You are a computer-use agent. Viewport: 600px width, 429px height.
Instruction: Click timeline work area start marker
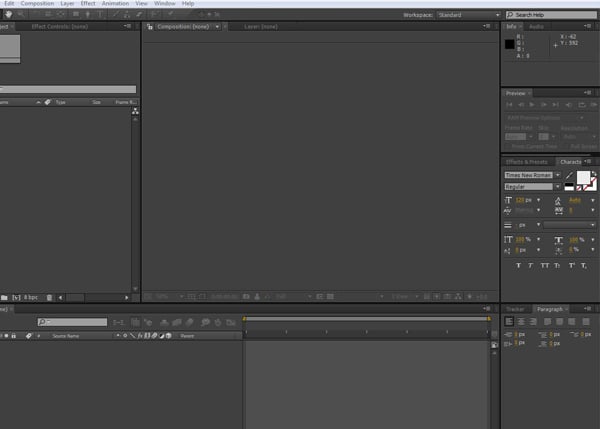pos(244,318)
